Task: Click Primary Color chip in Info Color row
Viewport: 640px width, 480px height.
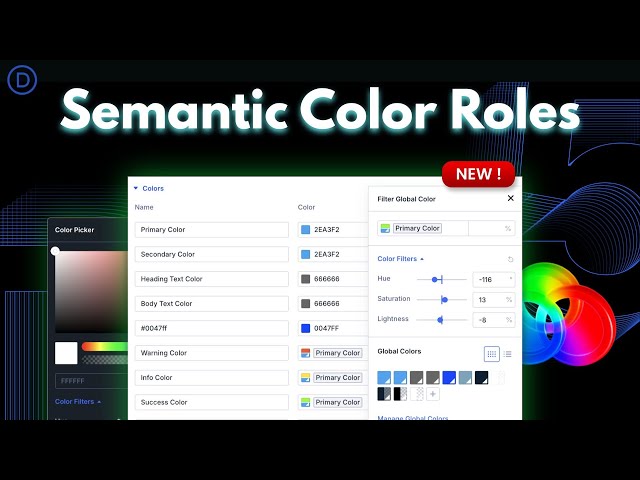Action: pos(338,378)
